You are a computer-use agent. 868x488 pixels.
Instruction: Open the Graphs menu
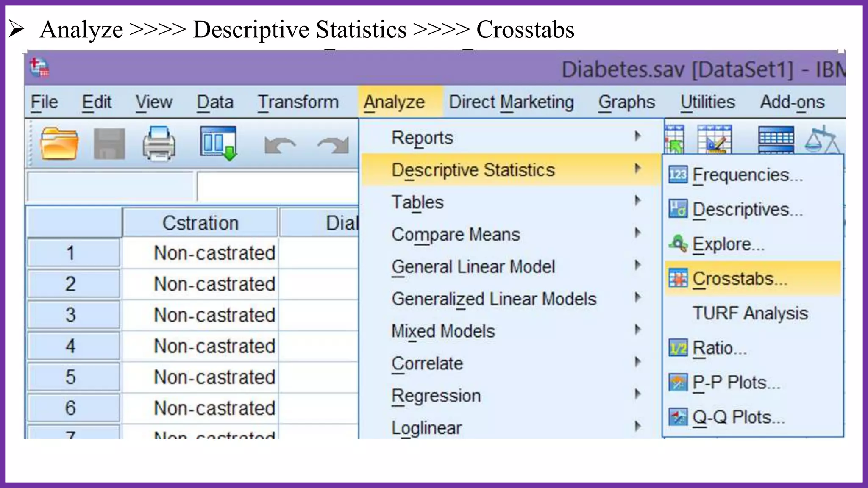(x=627, y=102)
